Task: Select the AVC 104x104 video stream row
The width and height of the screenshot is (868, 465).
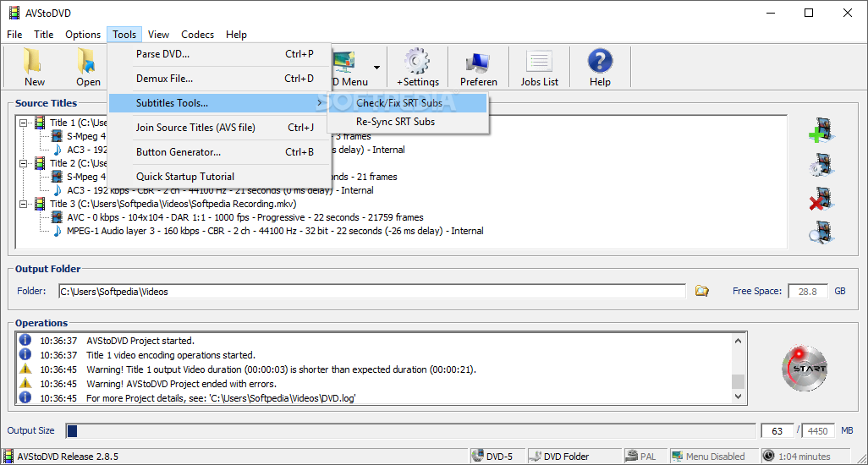Action: pyautogui.click(x=245, y=217)
